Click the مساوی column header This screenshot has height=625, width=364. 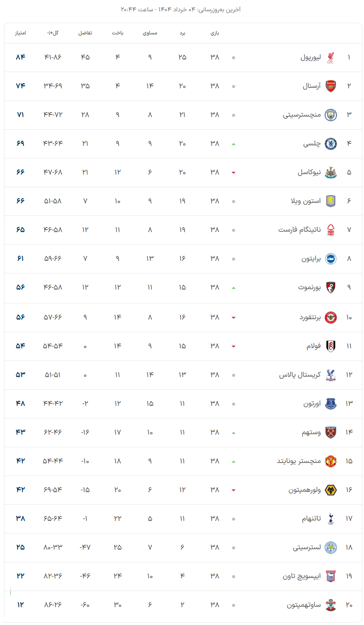tap(150, 33)
